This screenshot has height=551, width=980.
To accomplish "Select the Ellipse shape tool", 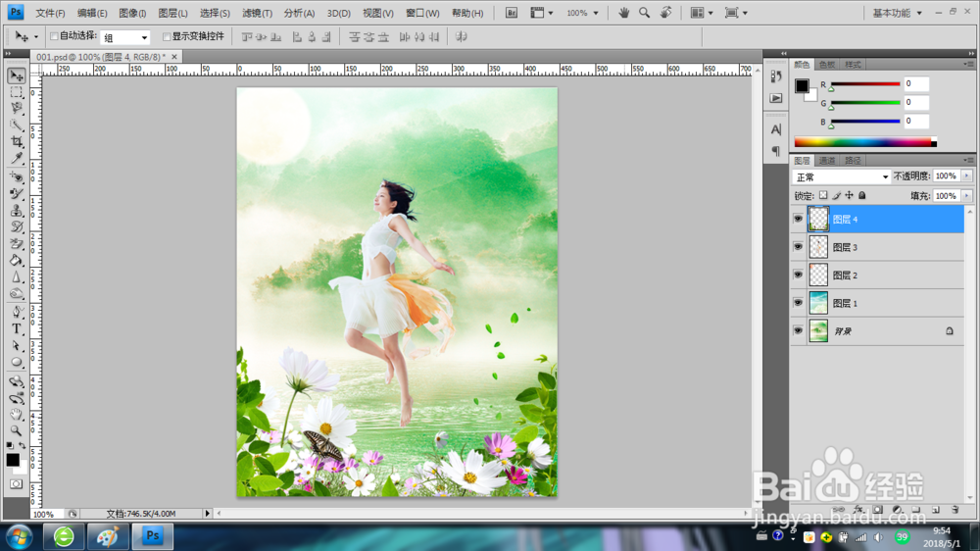I will [17, 362].
